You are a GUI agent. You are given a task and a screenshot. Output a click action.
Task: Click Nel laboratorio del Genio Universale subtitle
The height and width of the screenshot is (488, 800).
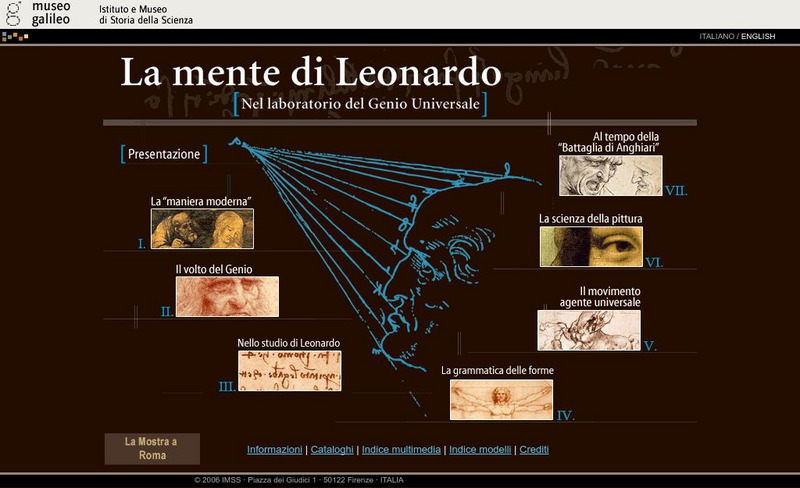pos(360,104)
